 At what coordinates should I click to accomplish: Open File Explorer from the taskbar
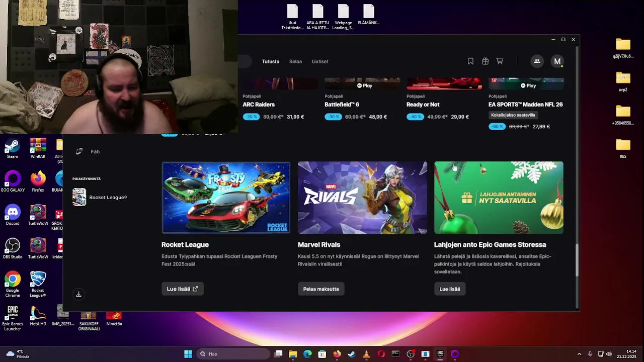click(x=293, y=354)
